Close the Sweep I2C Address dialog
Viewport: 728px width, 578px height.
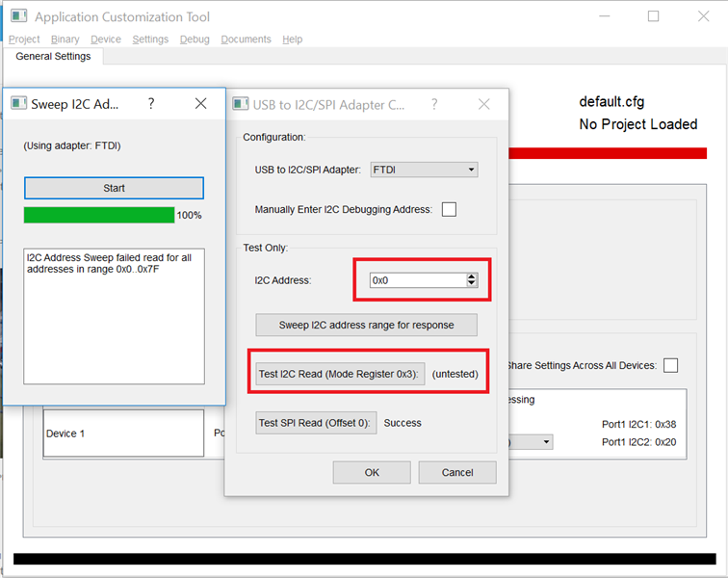click(200, 103)
